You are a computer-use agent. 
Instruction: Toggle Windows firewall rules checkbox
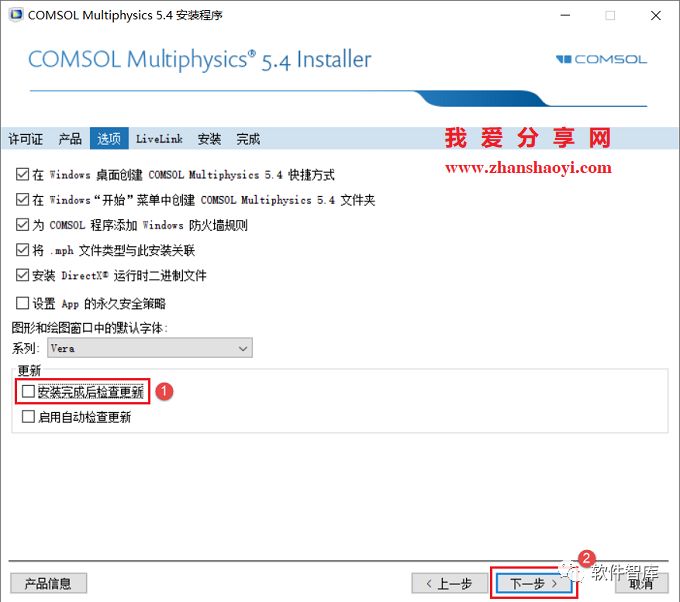pos(22,225)
